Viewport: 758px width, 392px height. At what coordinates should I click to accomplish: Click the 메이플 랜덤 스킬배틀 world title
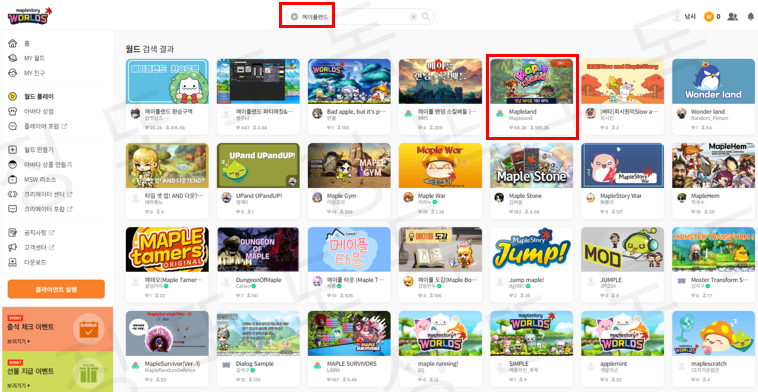(x=447, y=111)
